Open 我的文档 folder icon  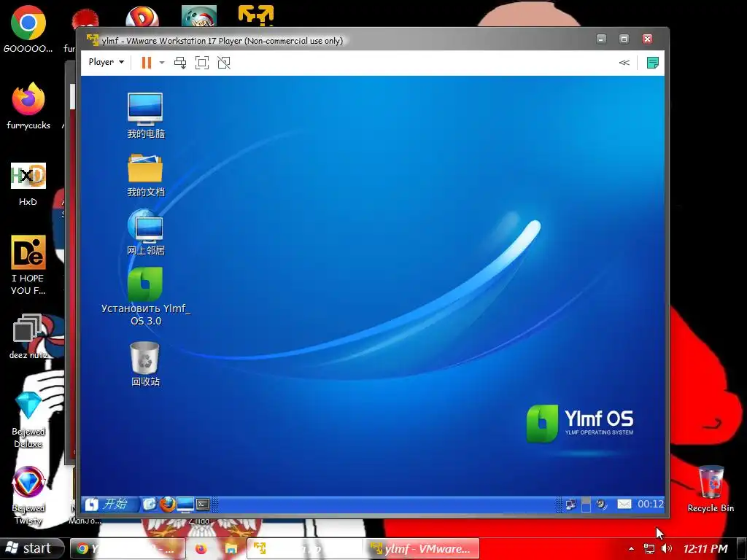pyautogui.click(x=145, y=175)
